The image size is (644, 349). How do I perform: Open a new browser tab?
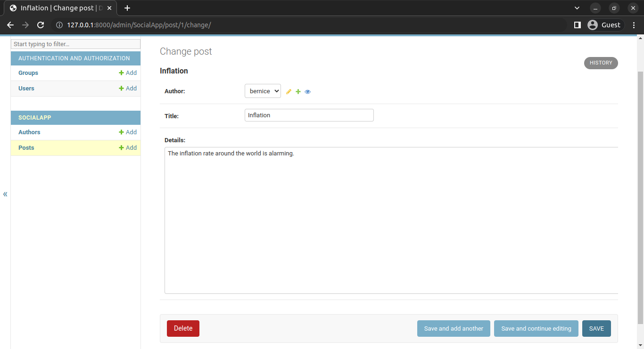coord(127,8)
